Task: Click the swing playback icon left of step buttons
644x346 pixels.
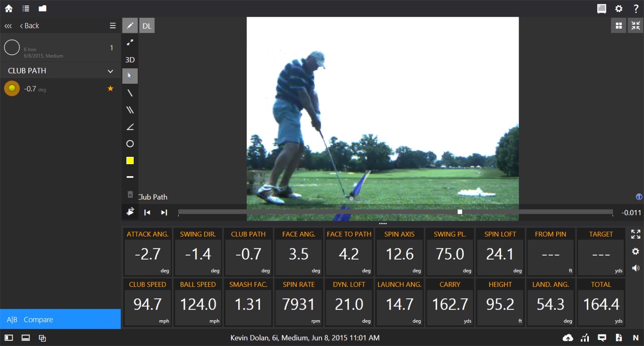Action: tap(130, 212)
